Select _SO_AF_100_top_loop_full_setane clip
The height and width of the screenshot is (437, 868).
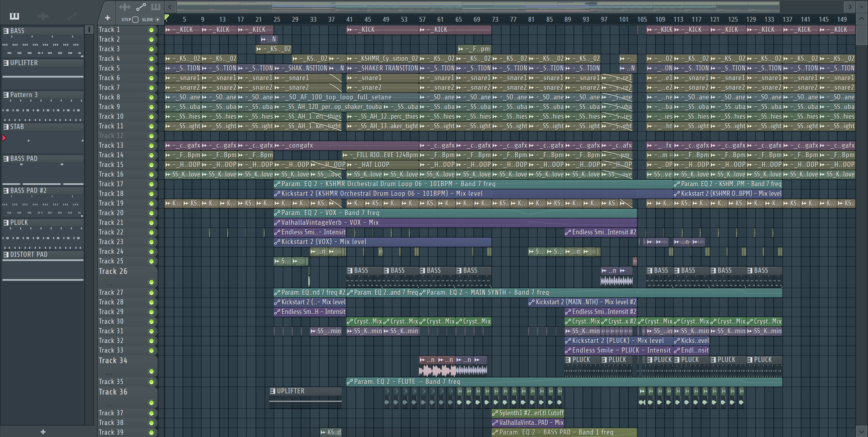[x=346, y=97]
